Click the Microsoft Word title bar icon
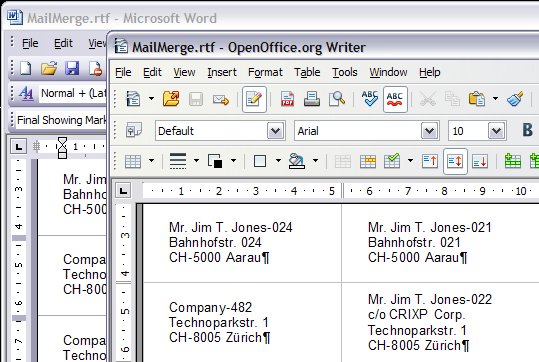This screenshot has height=362, width=539. click(x=14, y=17)
